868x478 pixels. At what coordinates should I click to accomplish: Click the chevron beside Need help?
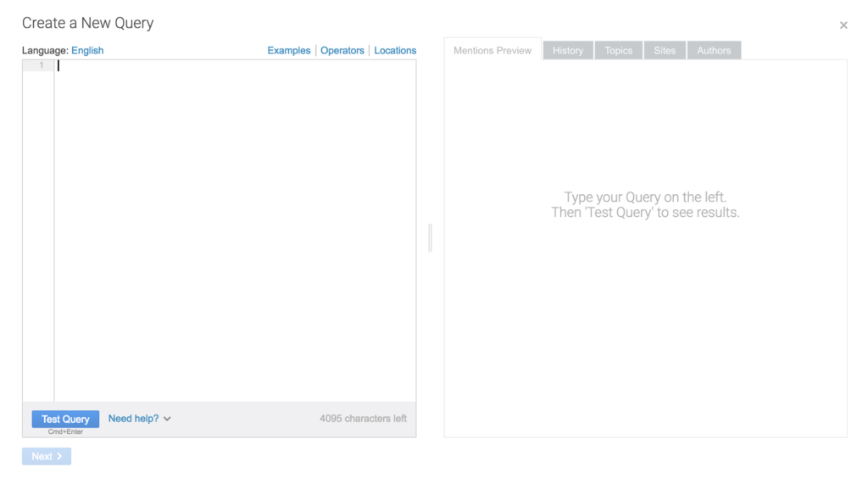pyautogui.click(x=167, y=419)
